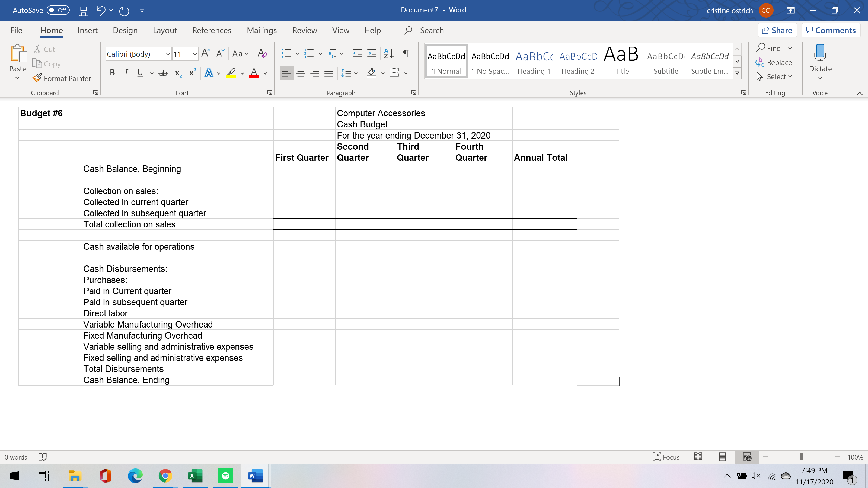Click the Comments button
The height and width of the screenshot is (488, 868).
point(831,30)
